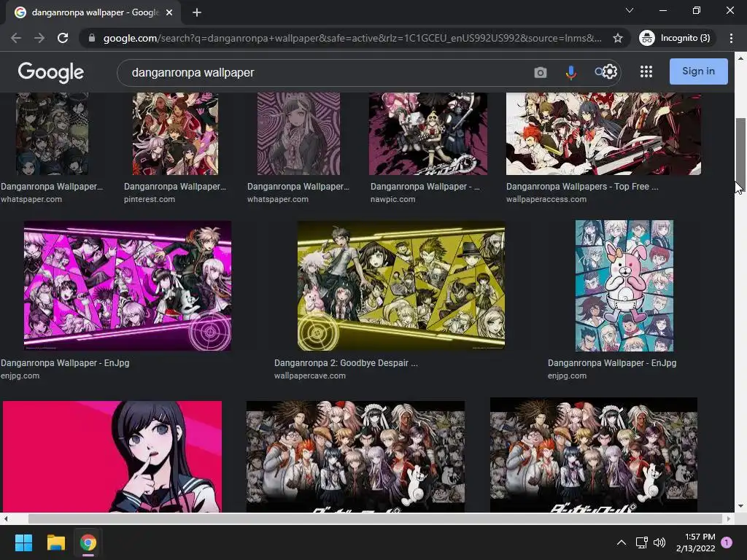Open the volume speaker tray icon
This screenshot has height=560, width=747.
[659, 542]
